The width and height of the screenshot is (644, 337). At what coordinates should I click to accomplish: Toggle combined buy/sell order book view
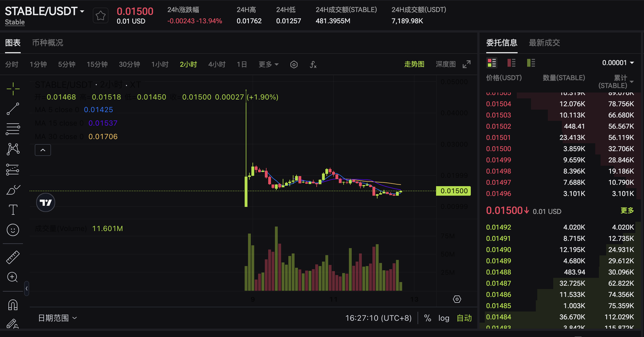[492, 61]
